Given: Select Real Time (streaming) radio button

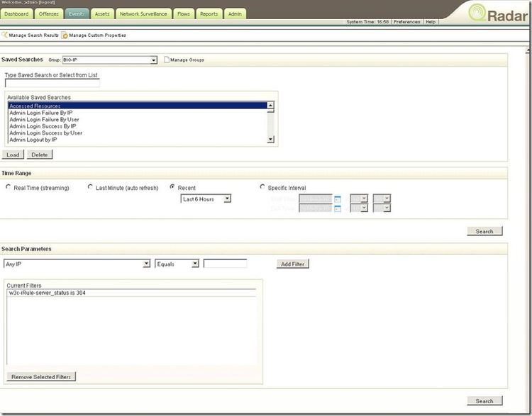Looking at the screenshot, I should pos(8,187).
